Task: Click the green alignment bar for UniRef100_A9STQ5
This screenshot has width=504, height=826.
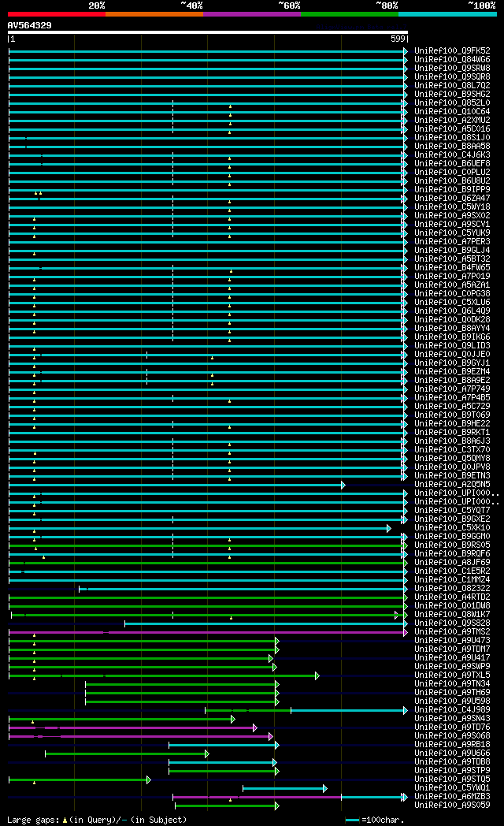Action: [x=80, y=780]
